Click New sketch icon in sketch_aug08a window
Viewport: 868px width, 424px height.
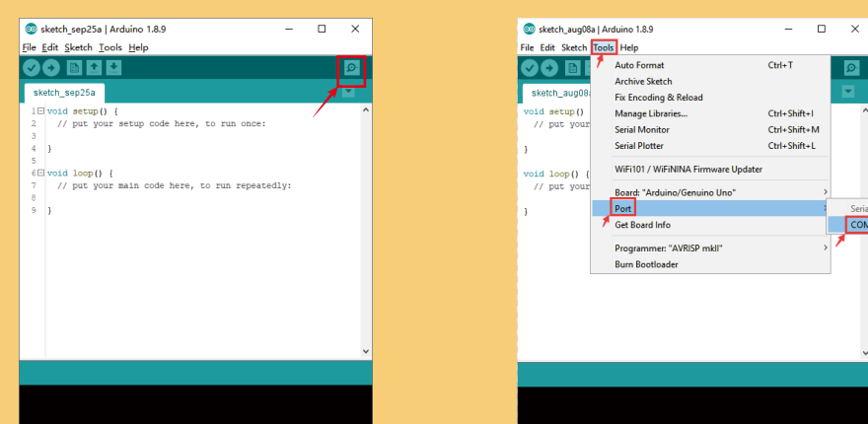click(x=573, y=68)
